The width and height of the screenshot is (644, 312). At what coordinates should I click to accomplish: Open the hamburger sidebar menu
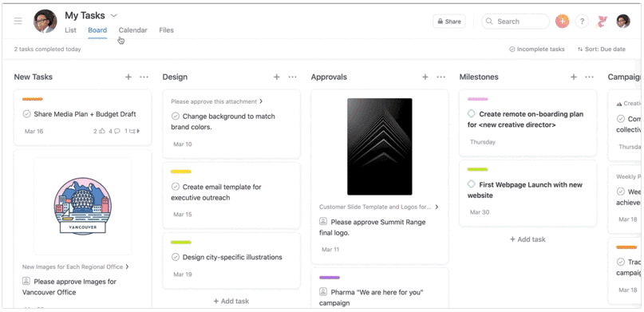point(18,21)
